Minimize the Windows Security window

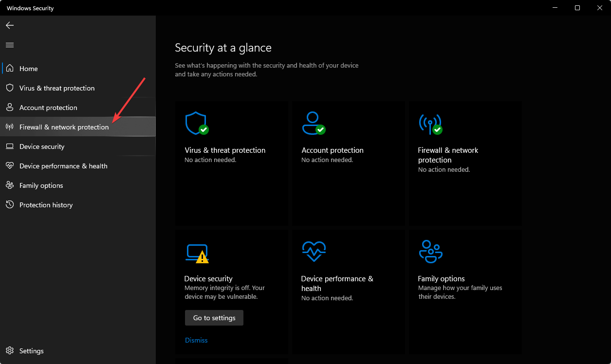pyautogui.click(x=555, y=8)
